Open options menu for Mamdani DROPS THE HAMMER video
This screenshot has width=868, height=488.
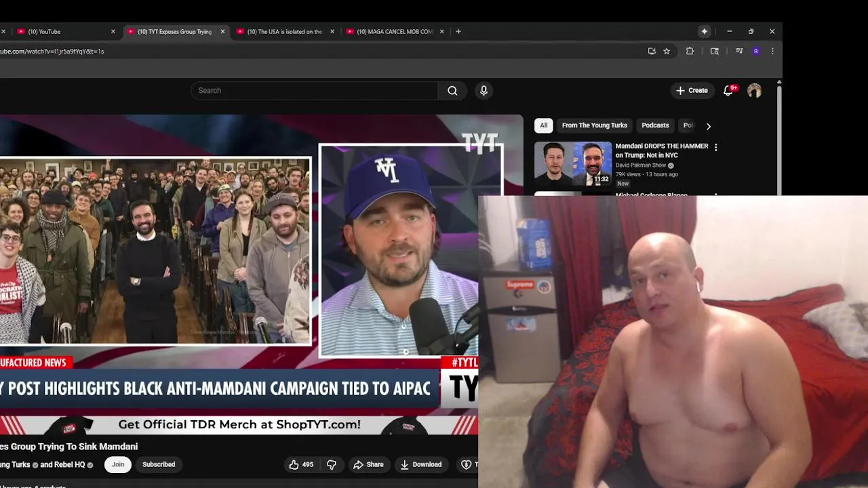tap(715, 147)
